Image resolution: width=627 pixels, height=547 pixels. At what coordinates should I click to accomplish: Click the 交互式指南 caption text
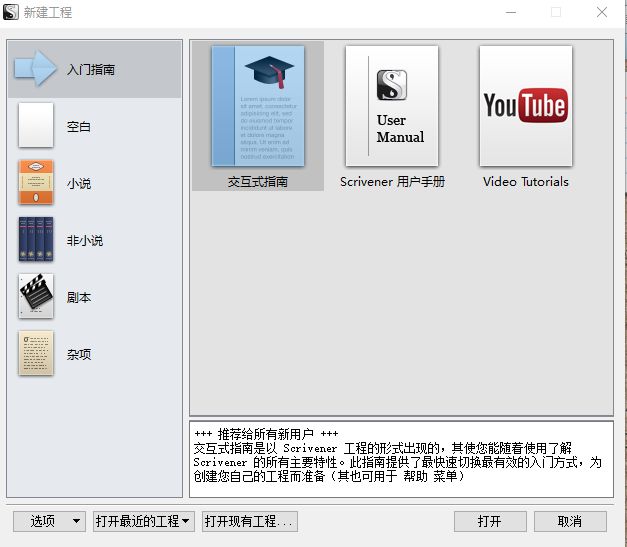[258, 182]
